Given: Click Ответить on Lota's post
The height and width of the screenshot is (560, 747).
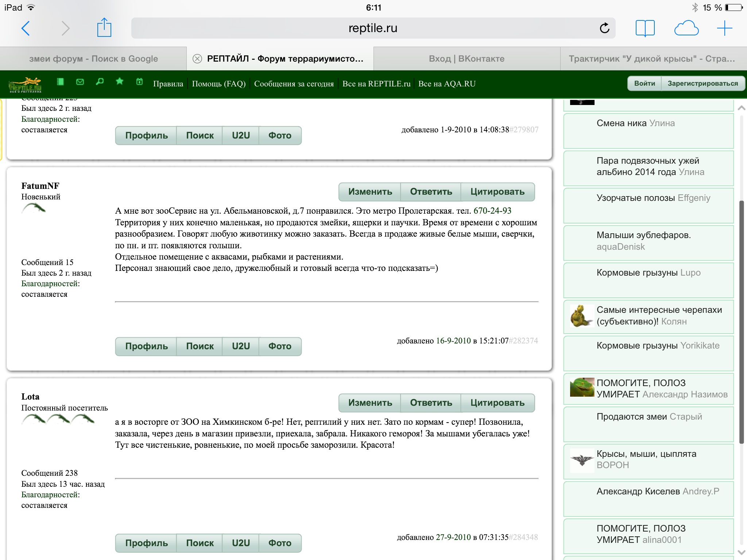Looking at the screenshot, I should pyautogui.click(x=431, y=402).
